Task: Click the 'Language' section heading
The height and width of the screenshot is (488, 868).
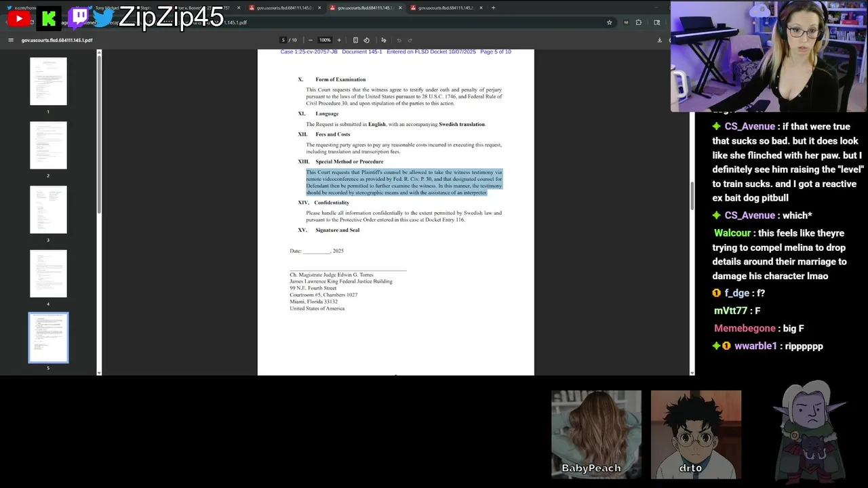Action: (x=327, y=114)
